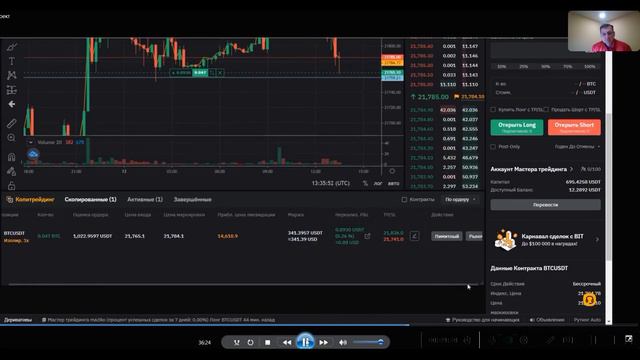Toggle the magnet mode icon
This screenshot has width=640, height=360.
coord(11,157)
